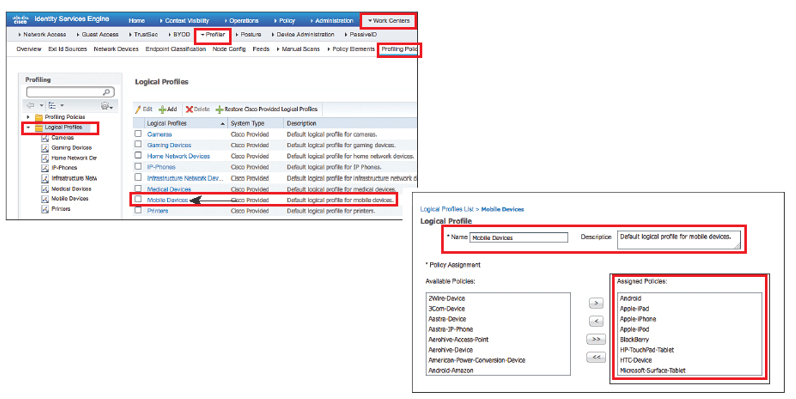Click the red Delete X icon
The height and width of the screenshot is (399, 796).
[189, 109]
